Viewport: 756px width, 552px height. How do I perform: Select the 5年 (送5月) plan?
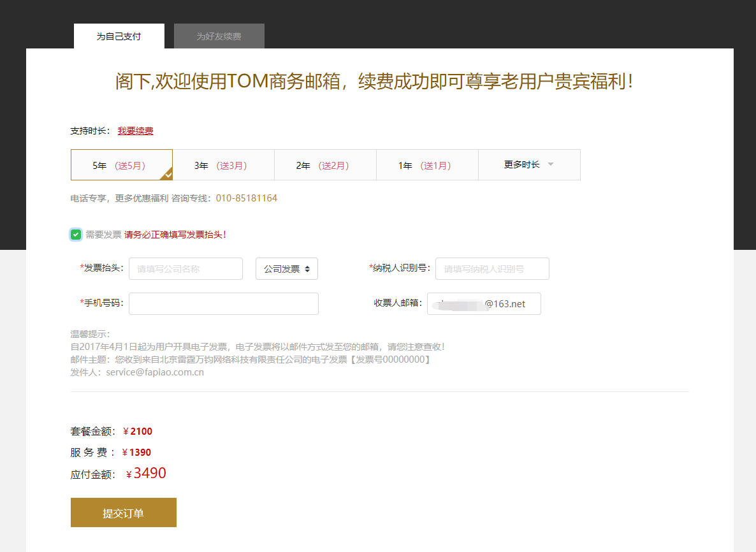(122, 165)
